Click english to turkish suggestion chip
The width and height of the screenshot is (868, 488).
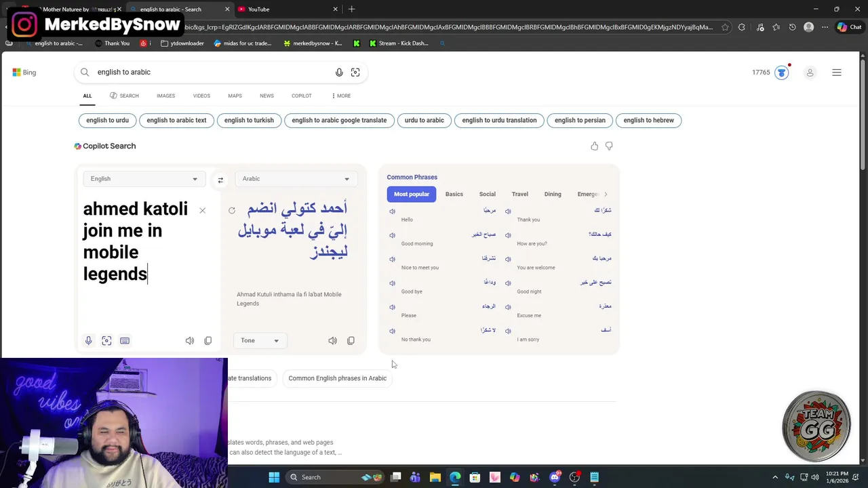(x=249, y=120)
